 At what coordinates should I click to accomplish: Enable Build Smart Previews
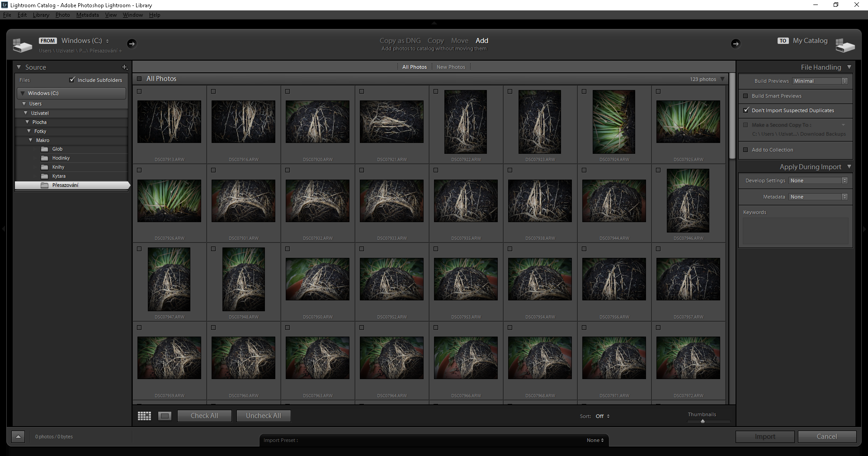coord(746,96)
